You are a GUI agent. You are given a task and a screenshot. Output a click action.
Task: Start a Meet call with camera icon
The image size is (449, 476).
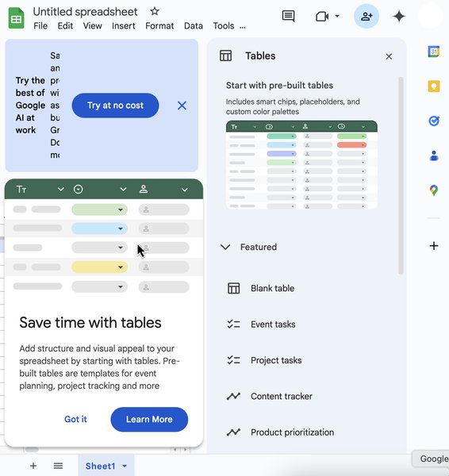pyautogui.click(x=322, y=16)
